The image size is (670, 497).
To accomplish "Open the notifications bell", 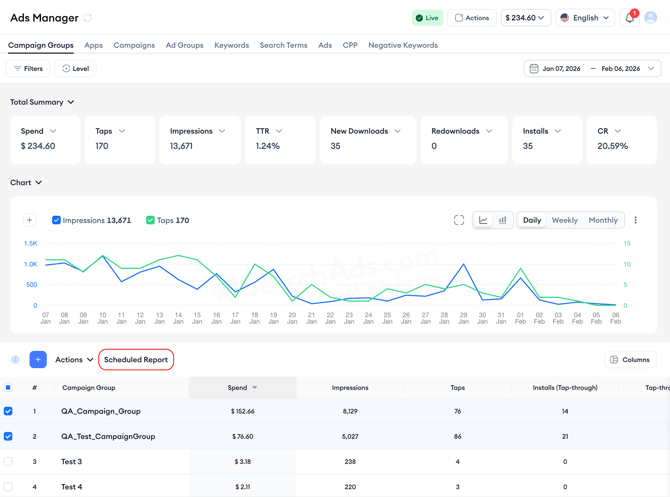I will point(630,18).
